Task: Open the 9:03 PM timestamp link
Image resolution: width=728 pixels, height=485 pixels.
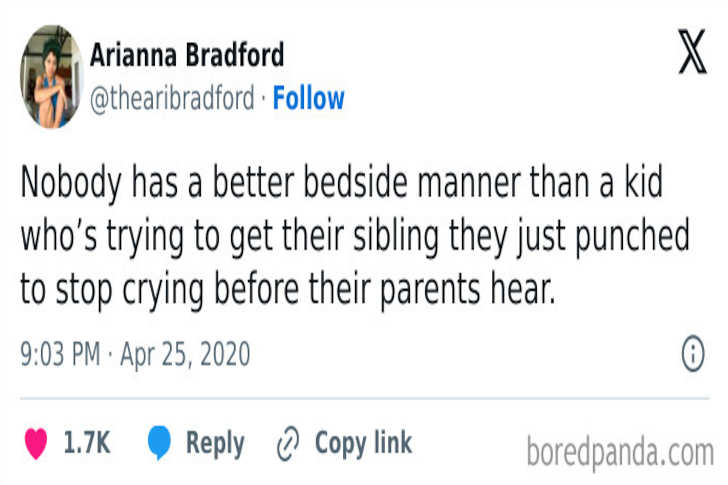Action: 59,354
